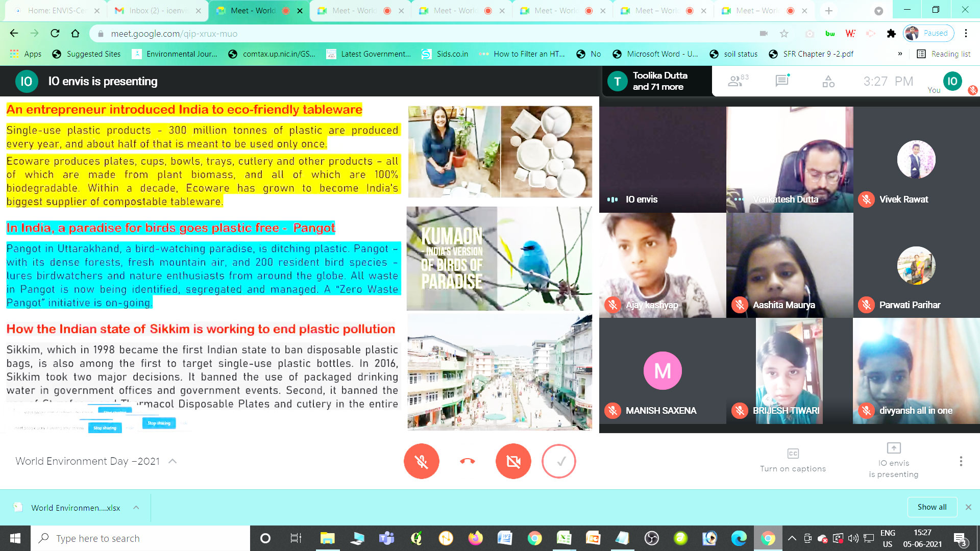Open the Extensions puzzle icon
The width and height of the screenshot is (980, 551).
pos(891,34)
